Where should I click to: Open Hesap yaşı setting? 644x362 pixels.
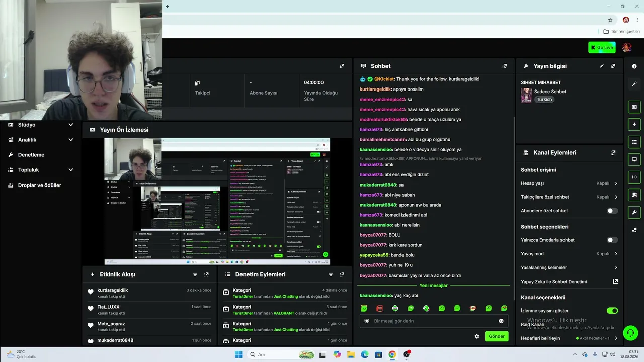[x=569, y=183]
